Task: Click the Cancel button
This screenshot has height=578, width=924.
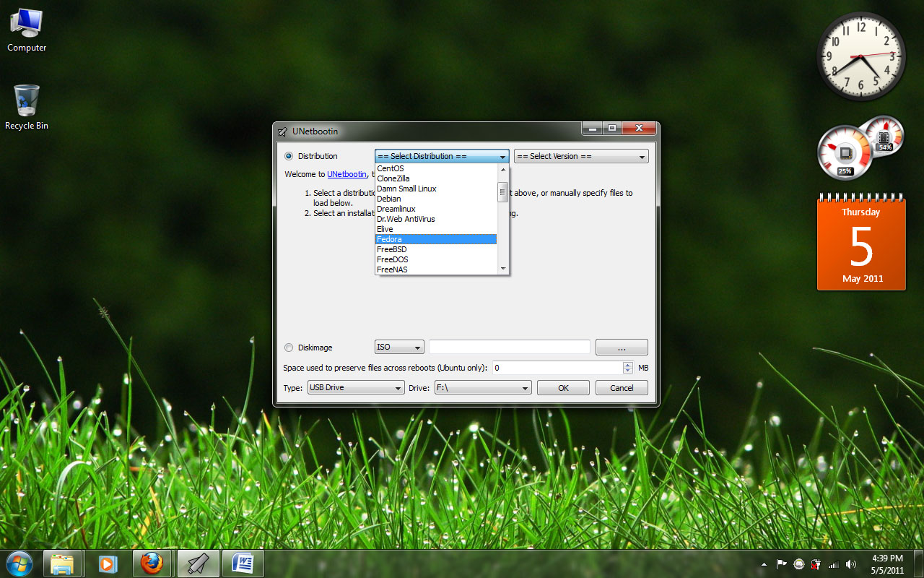Action: pos(622,388)
